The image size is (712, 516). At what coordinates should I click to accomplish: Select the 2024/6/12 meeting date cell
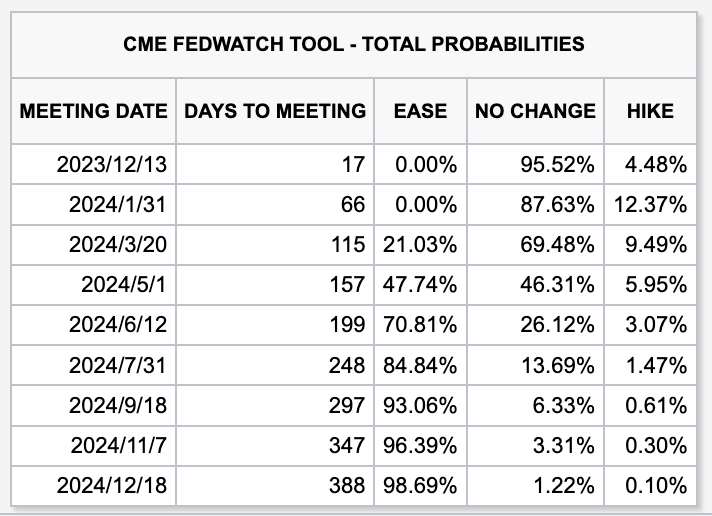[x=118, y=325]
